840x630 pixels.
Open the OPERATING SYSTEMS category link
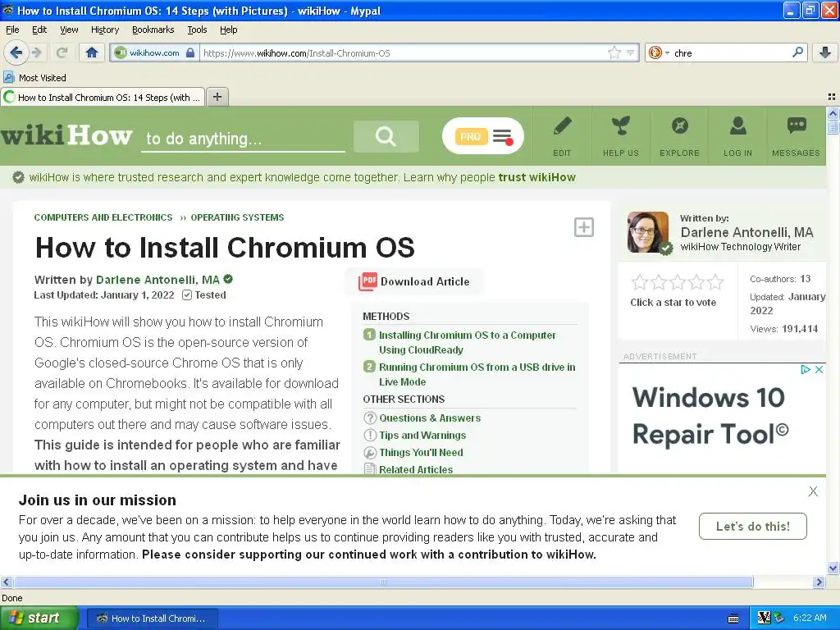point(237,217)
